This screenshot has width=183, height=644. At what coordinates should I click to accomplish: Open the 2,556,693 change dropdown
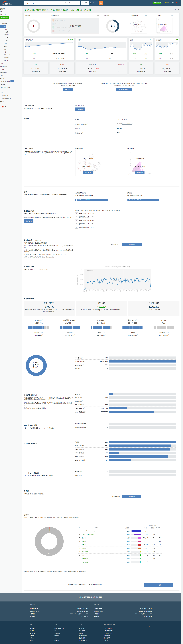click(69, 40)
